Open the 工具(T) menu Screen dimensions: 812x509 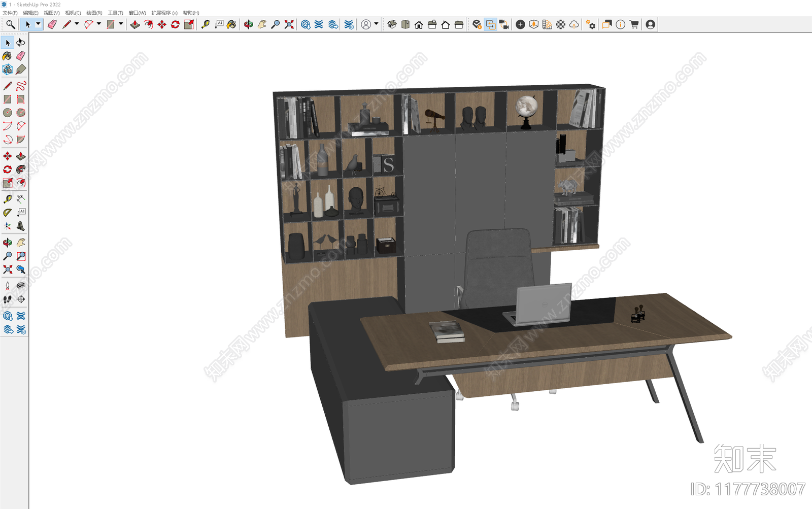coord(115,13)
